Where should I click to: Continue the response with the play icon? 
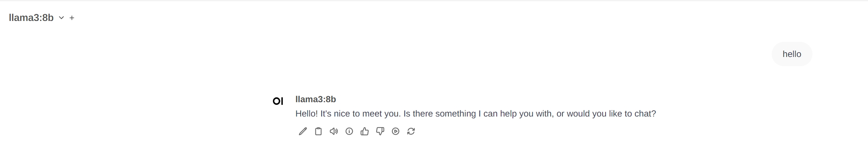pos(396,131)
